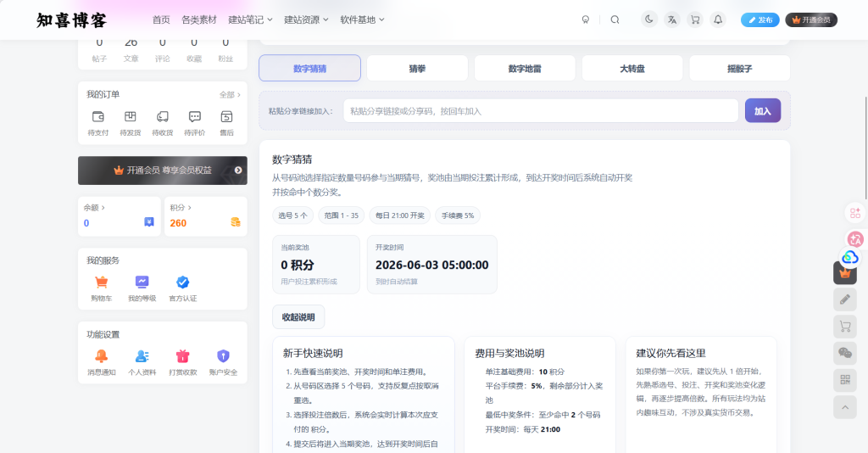Go to 首页 in navigation
868x453 pixels.
click(161, 20)
